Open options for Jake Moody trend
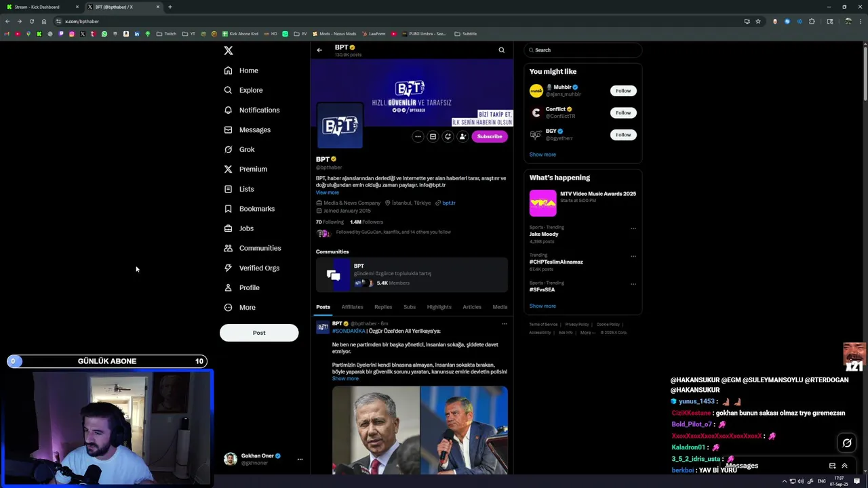This screenshot has width=868, height=488. pos(633,228)
